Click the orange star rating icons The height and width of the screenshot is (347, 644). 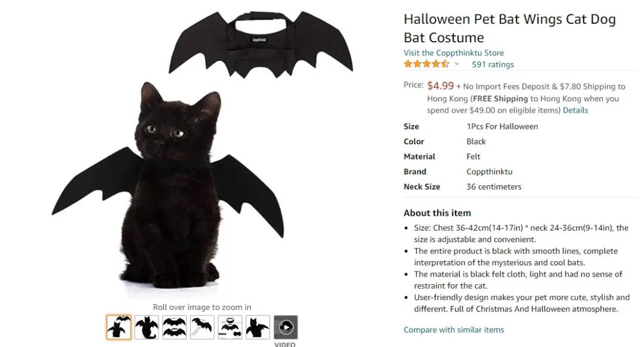coord(426,64)
